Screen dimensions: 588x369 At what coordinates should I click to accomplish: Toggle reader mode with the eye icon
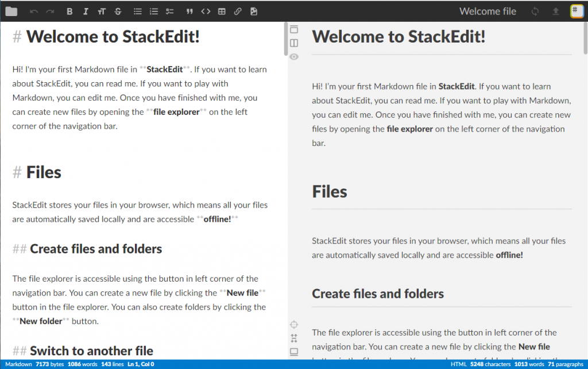pos(294,57)
